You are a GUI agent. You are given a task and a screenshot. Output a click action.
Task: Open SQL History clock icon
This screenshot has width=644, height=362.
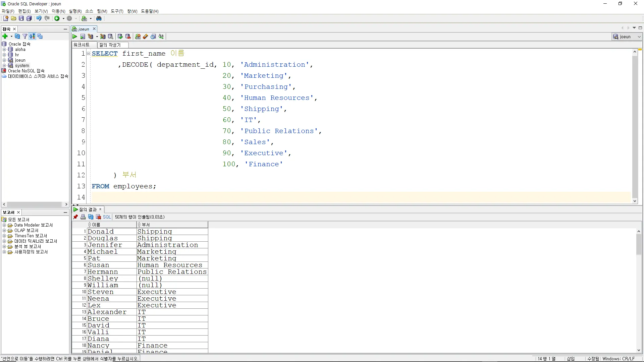153,37
